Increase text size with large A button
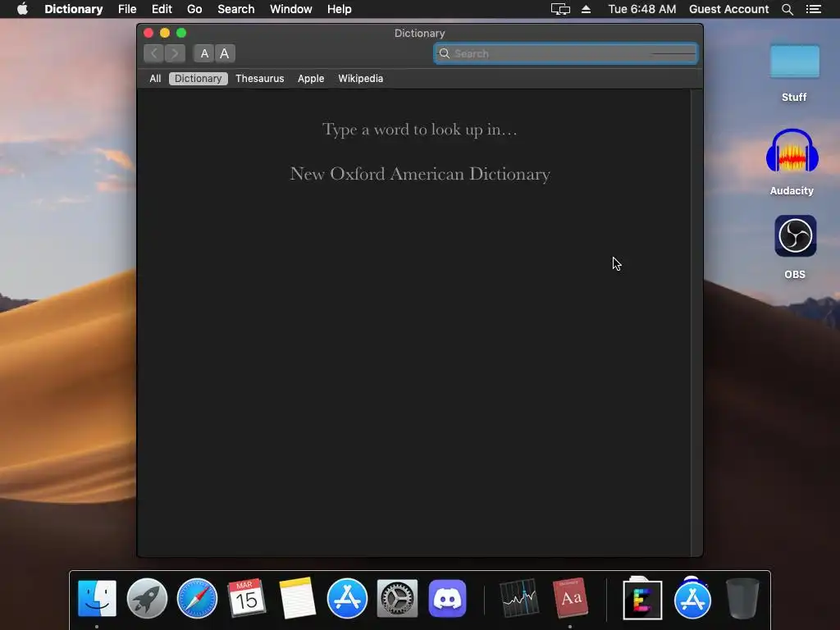840x630 pixels. coord(225,53)
